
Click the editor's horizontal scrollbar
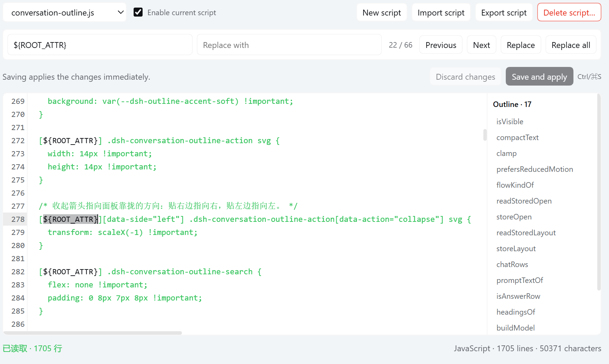(93, 333)
